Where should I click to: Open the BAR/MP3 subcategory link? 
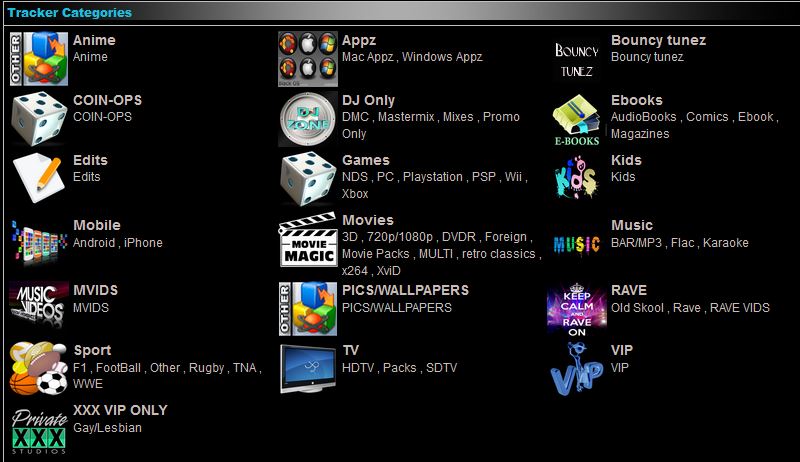point(636,243)
